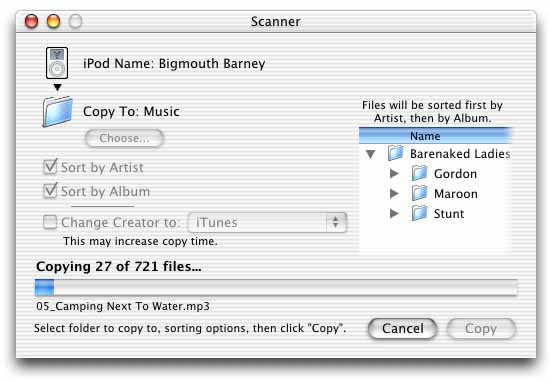Expand the Maroon folder disclosure triangle
This screenshot has height=382, width=550.
click(x=394, y=193)
